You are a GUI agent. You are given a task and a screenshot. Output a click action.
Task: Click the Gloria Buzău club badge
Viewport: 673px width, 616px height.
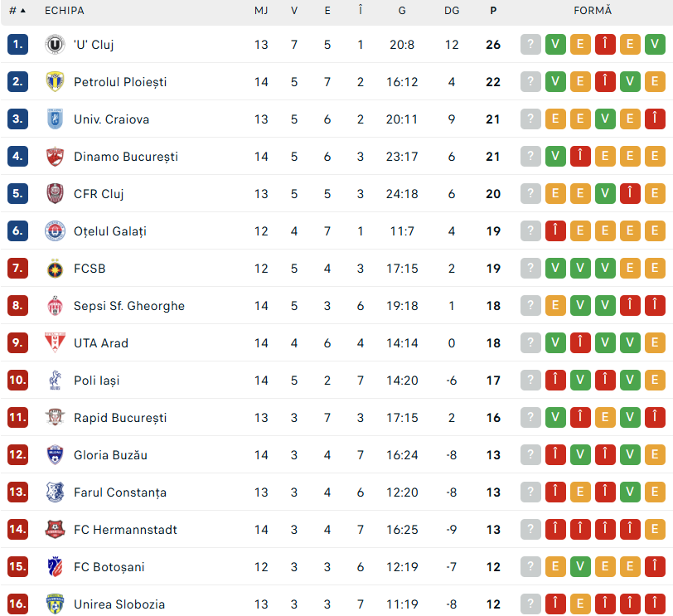[55, 455]
